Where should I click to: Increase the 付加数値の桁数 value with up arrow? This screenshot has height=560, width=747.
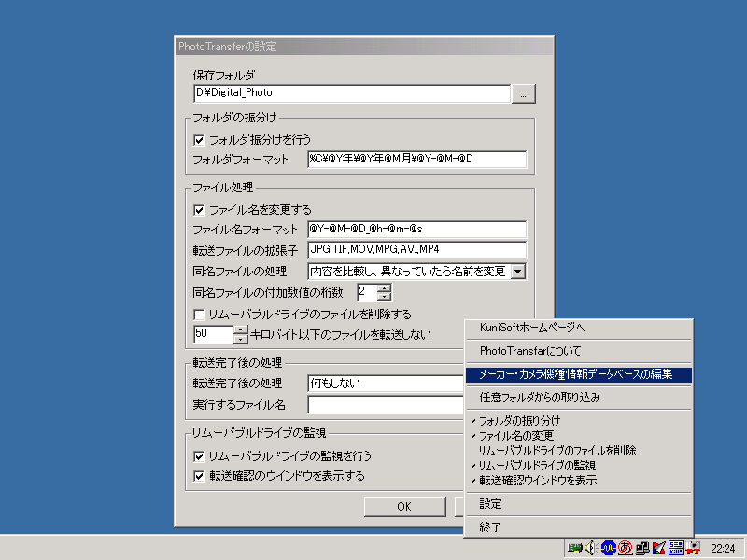[384, 287]
